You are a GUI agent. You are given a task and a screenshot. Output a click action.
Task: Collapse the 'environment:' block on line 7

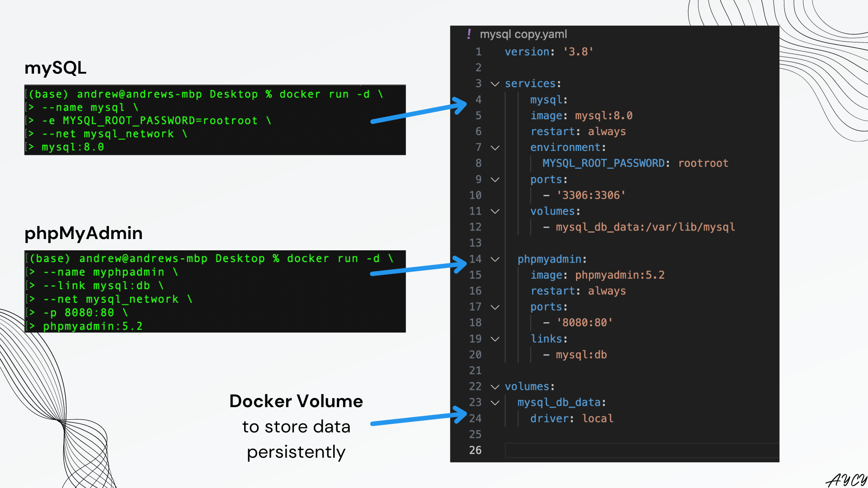pyautogui.click(x=495, y=148)
